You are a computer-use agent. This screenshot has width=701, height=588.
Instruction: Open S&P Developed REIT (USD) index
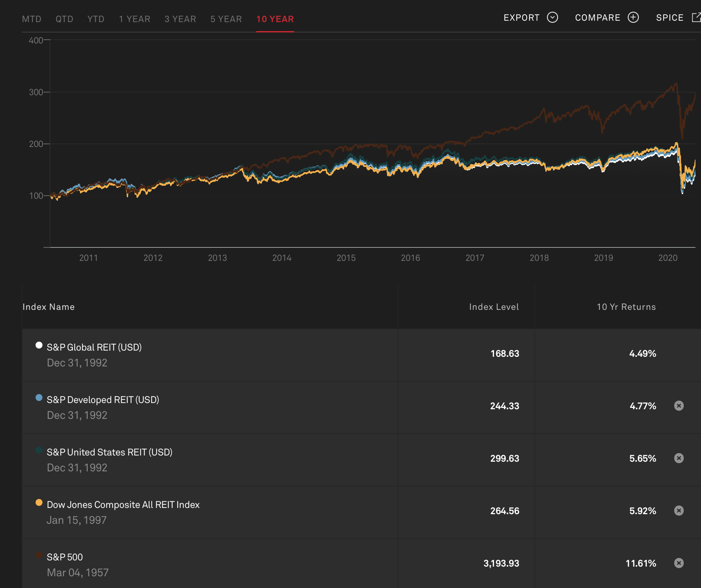point(103,400)
